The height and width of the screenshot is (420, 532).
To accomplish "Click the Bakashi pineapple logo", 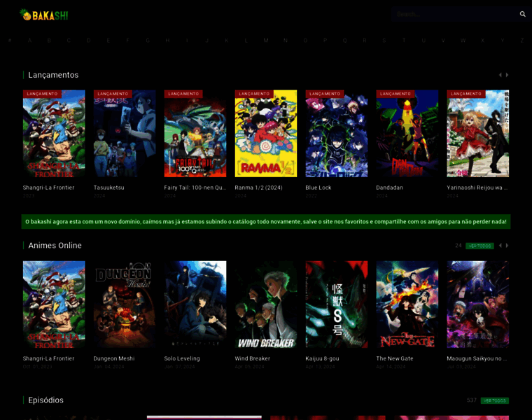I will (44, 15).
